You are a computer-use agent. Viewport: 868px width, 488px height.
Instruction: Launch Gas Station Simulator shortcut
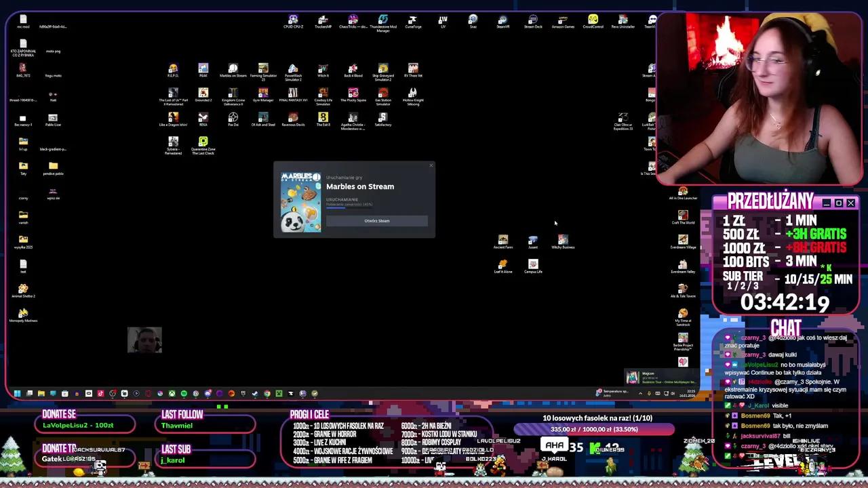383,96
